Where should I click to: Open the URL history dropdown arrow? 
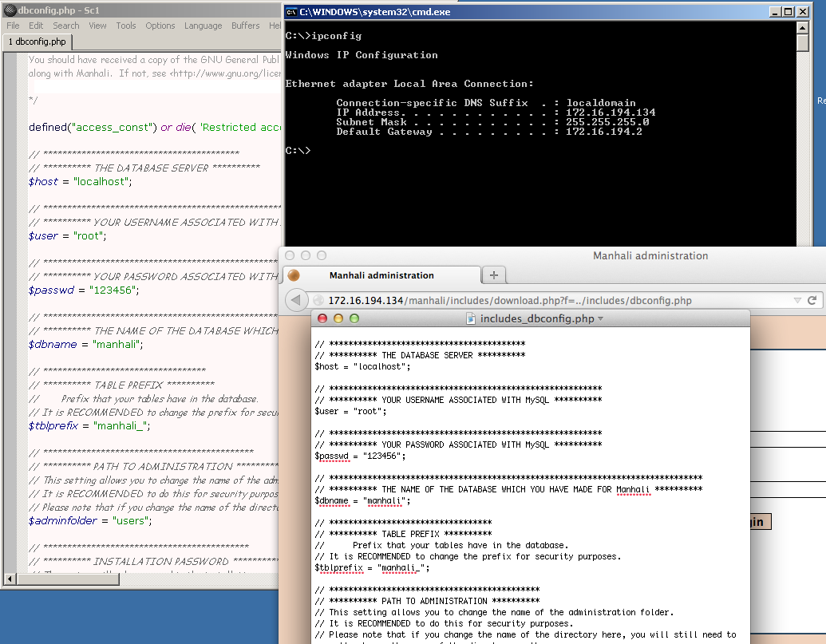coord(797,300)
